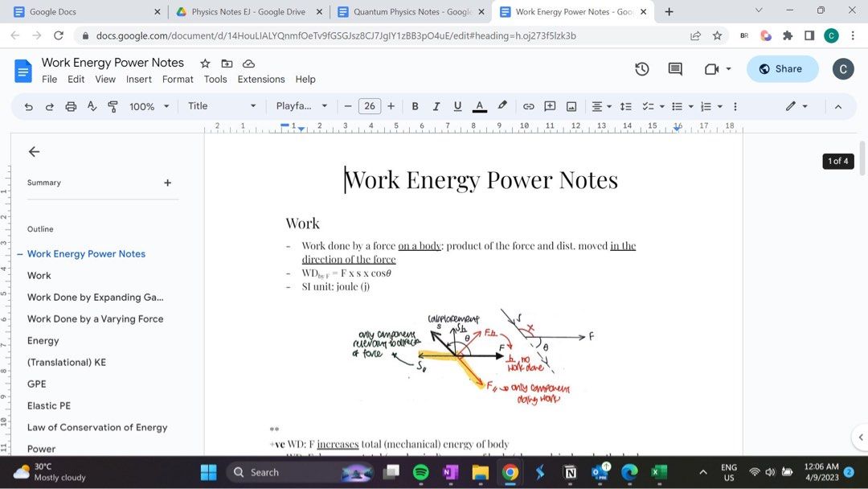
Task: Open the comments panel icon
Action: point(674,69)
